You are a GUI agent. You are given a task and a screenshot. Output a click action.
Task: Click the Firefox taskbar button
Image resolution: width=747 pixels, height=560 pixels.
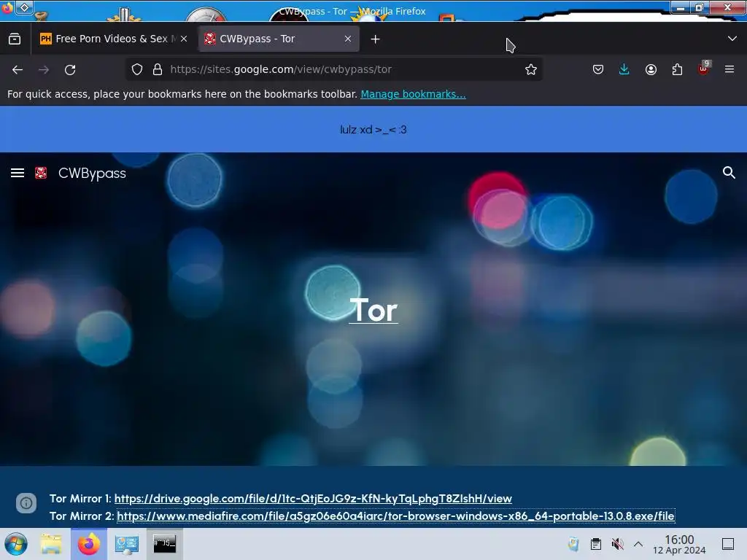(x=88, y=544)
